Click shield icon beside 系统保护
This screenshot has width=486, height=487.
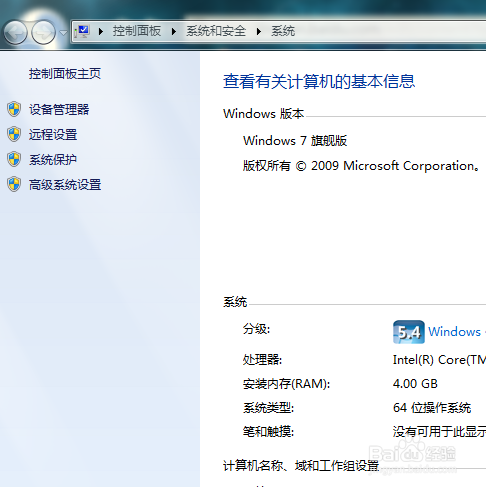pos(14,159)
